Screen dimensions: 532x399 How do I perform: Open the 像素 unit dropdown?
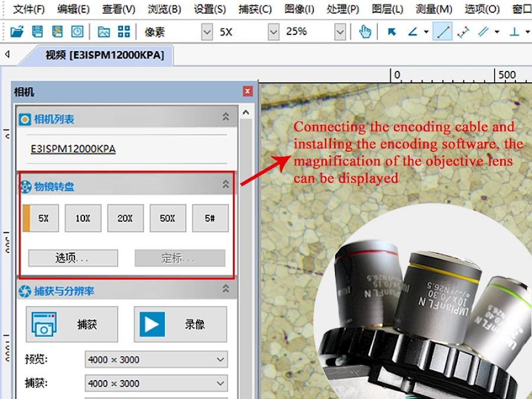[207, 32]
